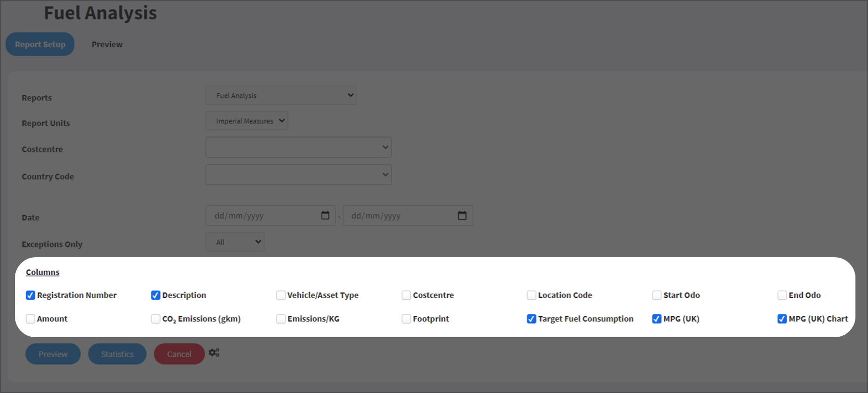Click the Exceptions Only label
This screenshot has height=393, width=868.
click(52, 244)
